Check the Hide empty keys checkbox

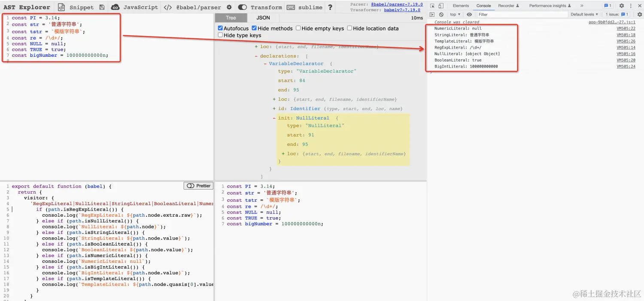coord(298,28)
